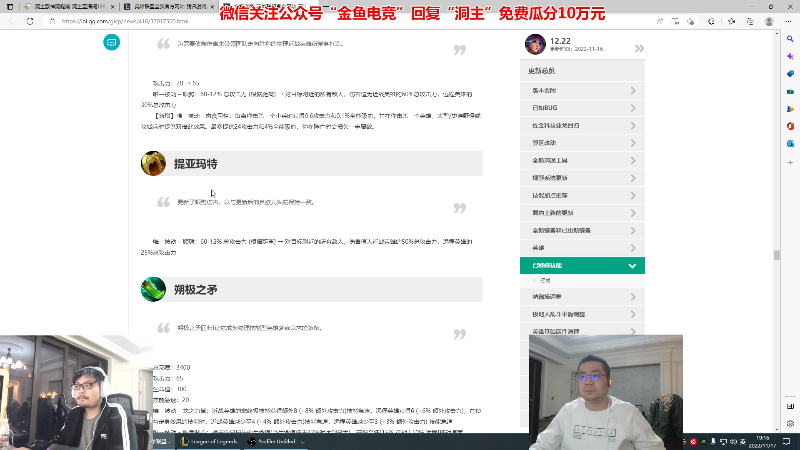View site info via lock icon
The image size is (800, 450).
click(x=52, y=21)
